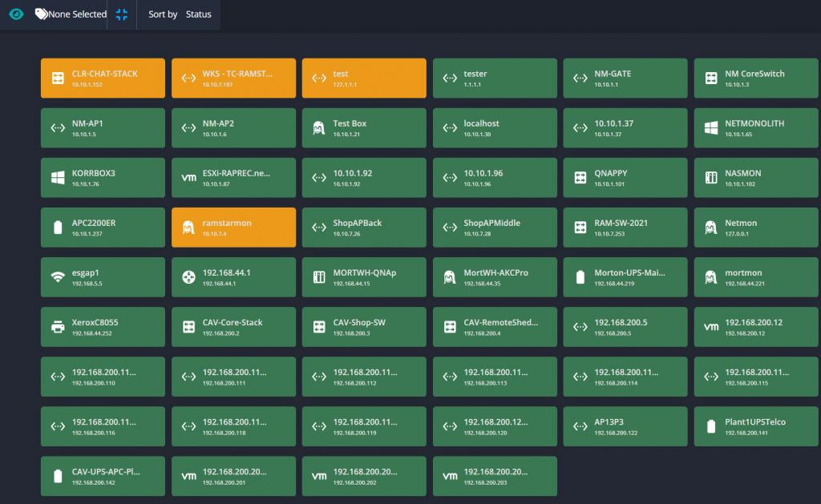Click the card with IP 192.168.200.118
Viewport: 821px width, 504px height.
pyautogui.click(x=233, y=426)
